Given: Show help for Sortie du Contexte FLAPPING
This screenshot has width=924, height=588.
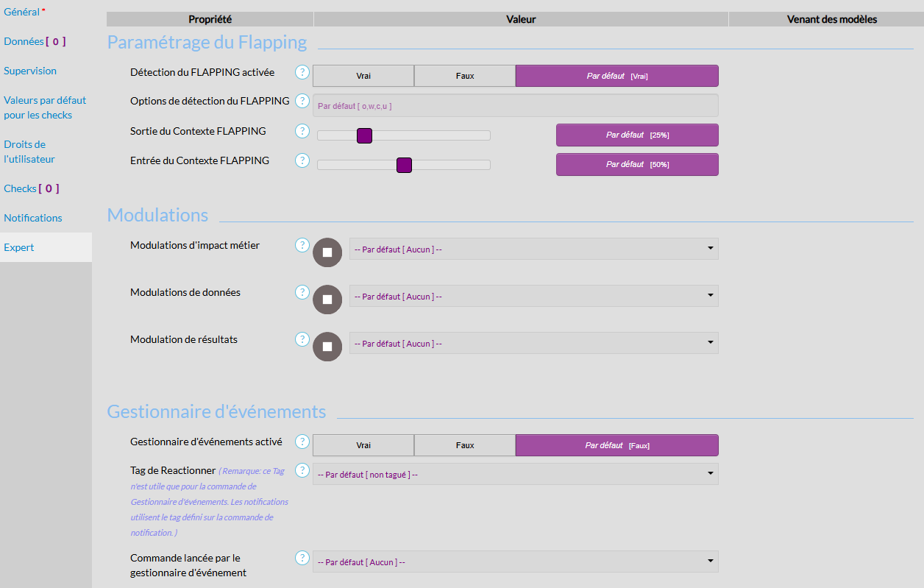Looking at the screenshot, I should pyautogui.click(x=302, y=131).
